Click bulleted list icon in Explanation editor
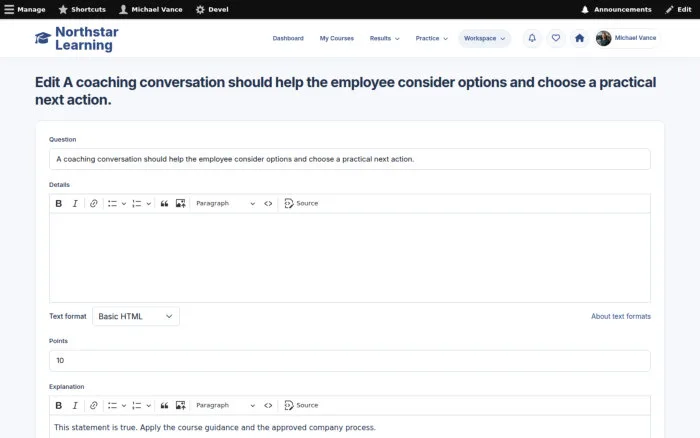The image size is (700, 438). tap(112, 405)
